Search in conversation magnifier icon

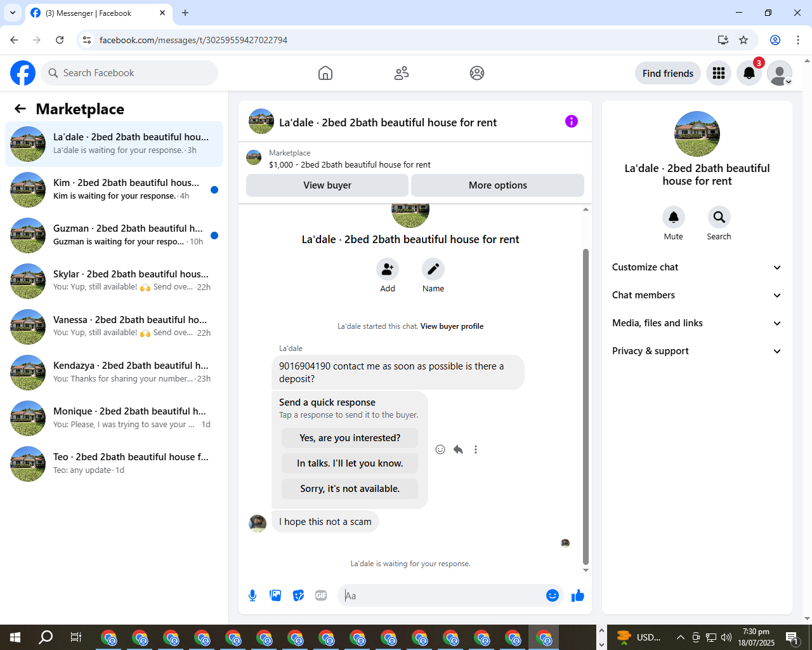(719, 217)
